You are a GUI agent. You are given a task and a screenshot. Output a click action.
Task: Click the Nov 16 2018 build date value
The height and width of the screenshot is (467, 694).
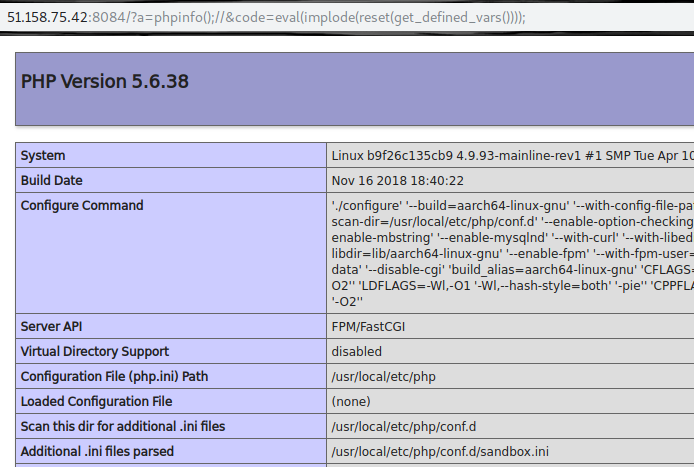pyautogui.click(x=397, y=181)
